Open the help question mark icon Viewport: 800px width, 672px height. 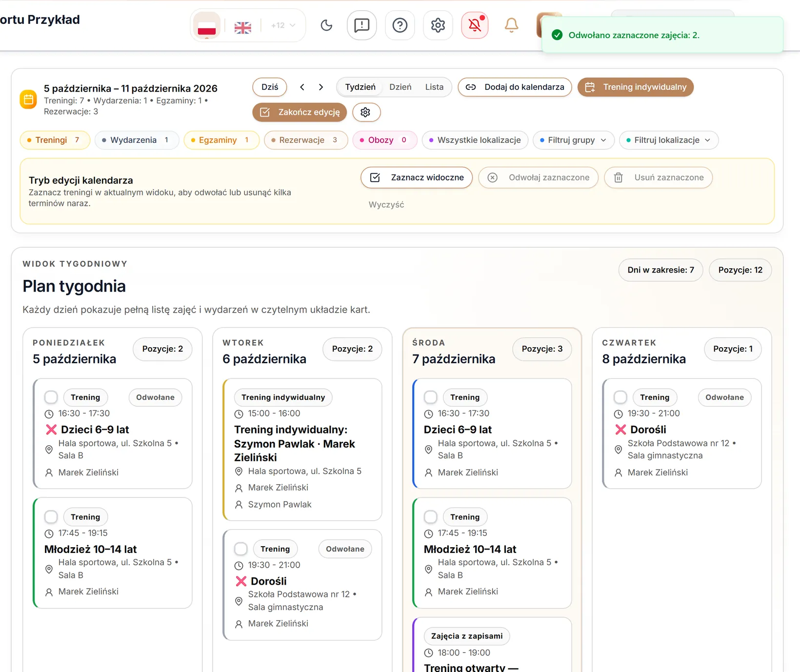point(400,25)
